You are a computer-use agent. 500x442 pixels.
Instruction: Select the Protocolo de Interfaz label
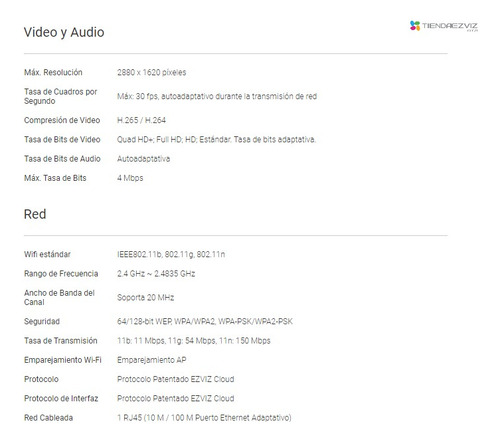pos(61,399)
